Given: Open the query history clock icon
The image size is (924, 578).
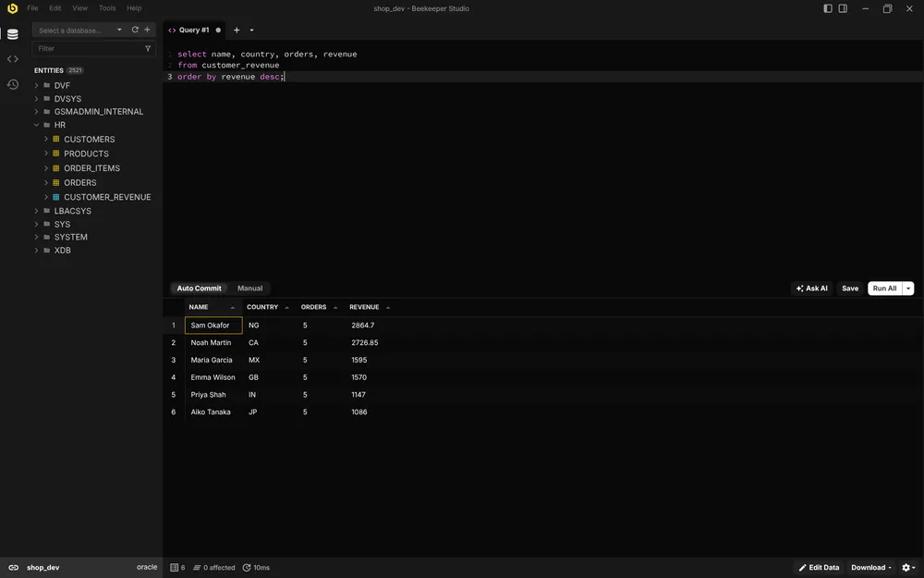Looking at the screenshot, I should point(12,84).
